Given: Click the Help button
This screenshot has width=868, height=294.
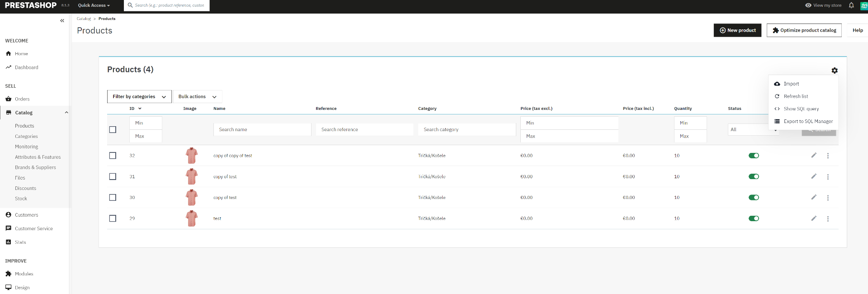Looking at the screenshot, I should coord(858,30).
